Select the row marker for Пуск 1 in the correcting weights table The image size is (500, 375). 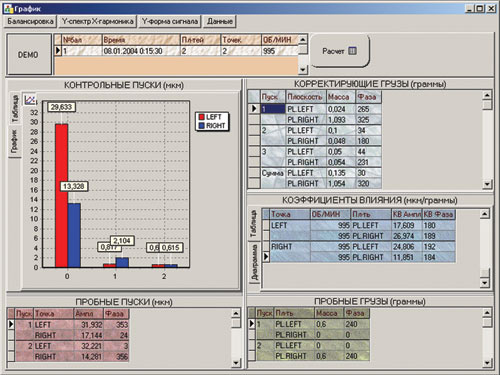254,109
